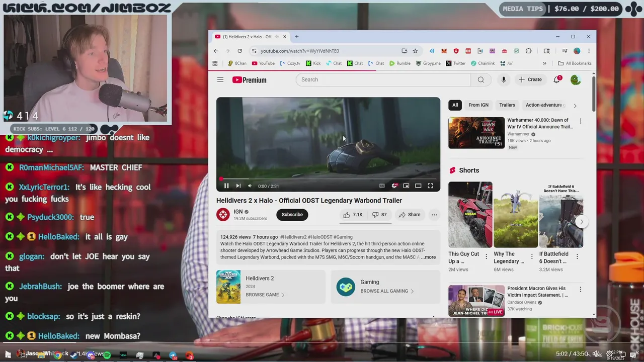The width and height of the screenshot is (644, 362).
Task: Enter fullscreen video mode
Action: click(x=430, y=186)
